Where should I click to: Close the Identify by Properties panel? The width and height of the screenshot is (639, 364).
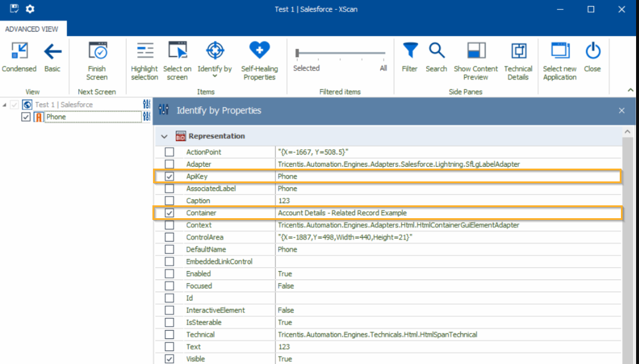621,110
